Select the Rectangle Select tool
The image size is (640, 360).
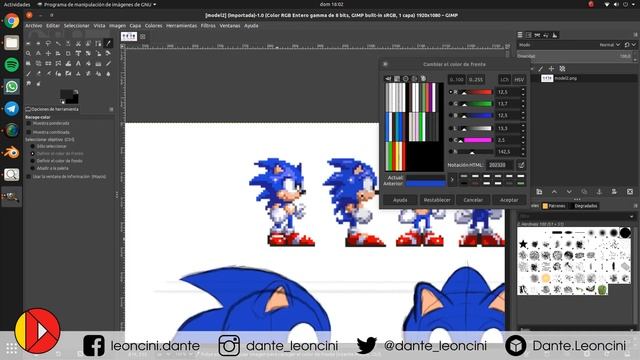coord(28,43)
